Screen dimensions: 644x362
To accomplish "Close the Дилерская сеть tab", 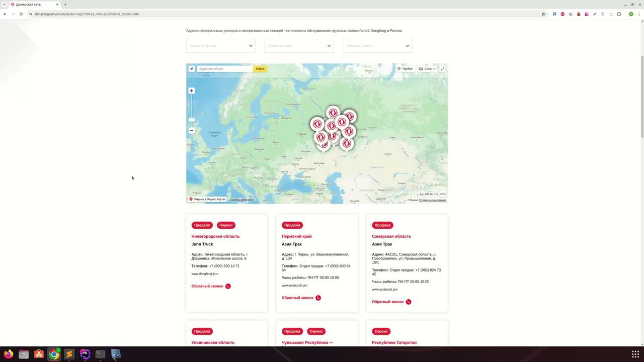I will [57, 5].
